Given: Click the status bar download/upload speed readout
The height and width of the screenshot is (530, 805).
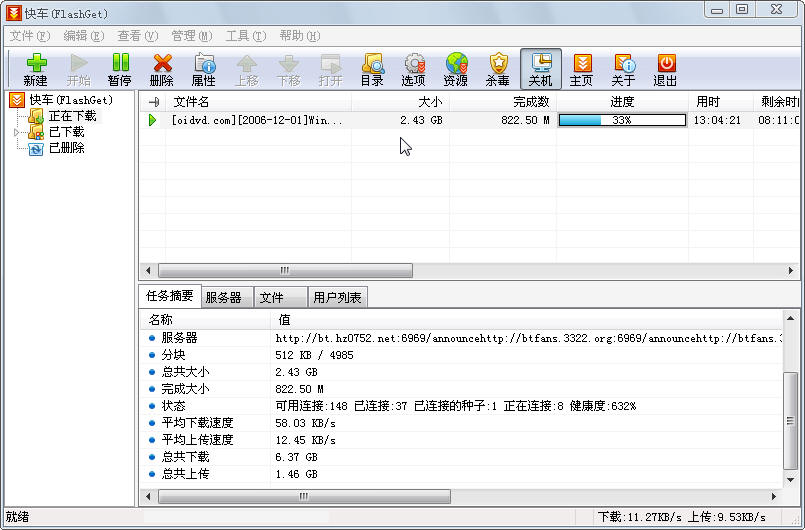Looking at the screenshot, I should click(x=681, y=517).
